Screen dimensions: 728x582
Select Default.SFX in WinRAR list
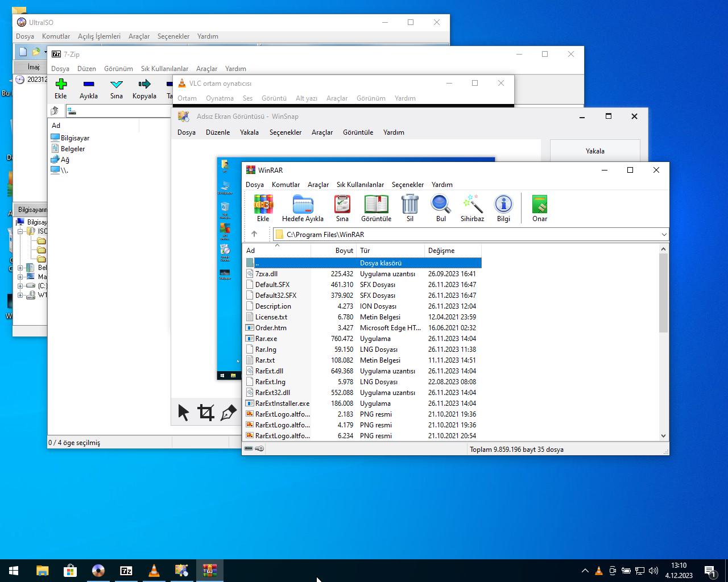point(363,285)
